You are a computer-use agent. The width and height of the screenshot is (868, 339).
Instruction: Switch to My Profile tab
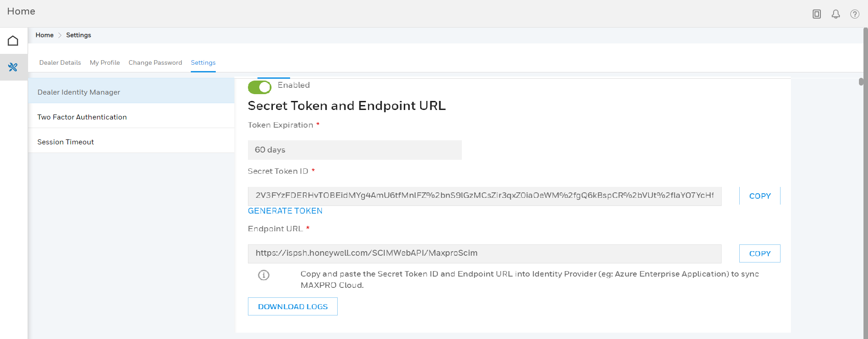pos(105,62)
